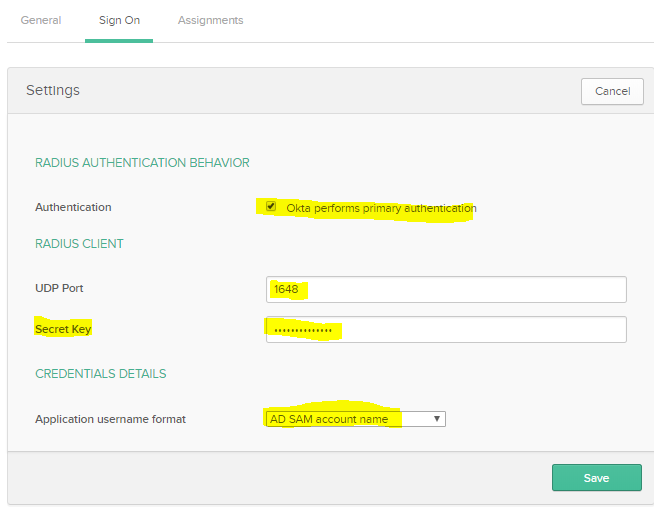Click inside the Secret Key field
This screenshot has width=654, height=509.
(446, 329)
